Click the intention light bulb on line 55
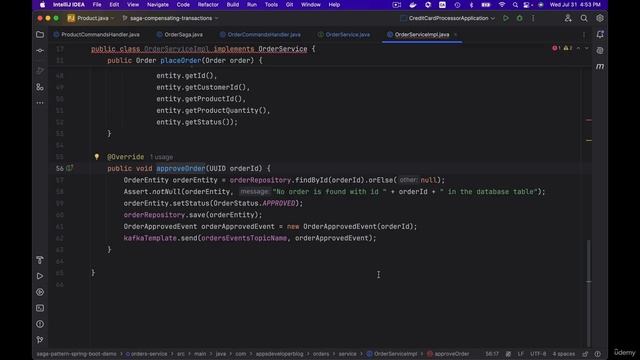The width and height of the screenshot is (640, 360). click(97, 156)
